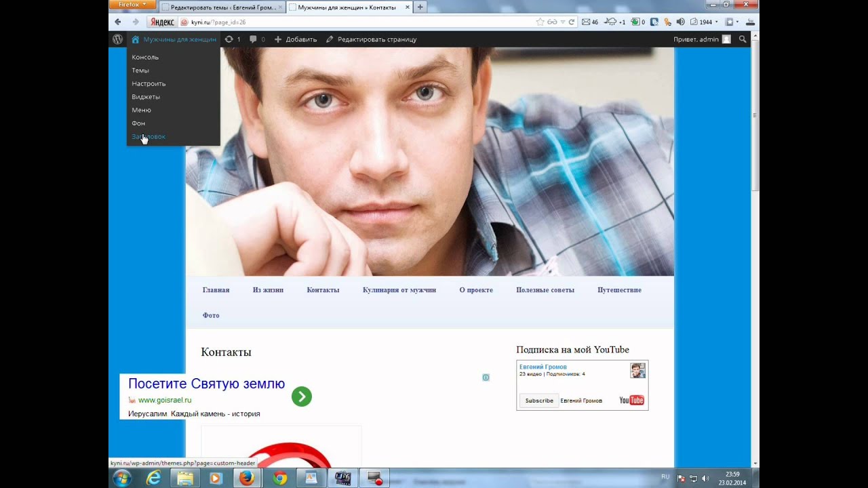
Task: Click the admin avatar in admin bar
Action: [x=726, y=39]
